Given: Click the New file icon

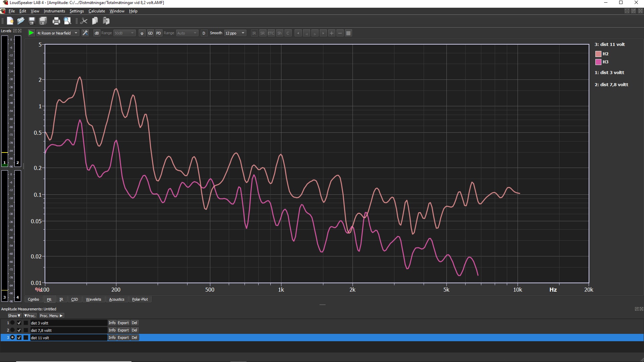Looking at the screenshot, I should (10, 21).
